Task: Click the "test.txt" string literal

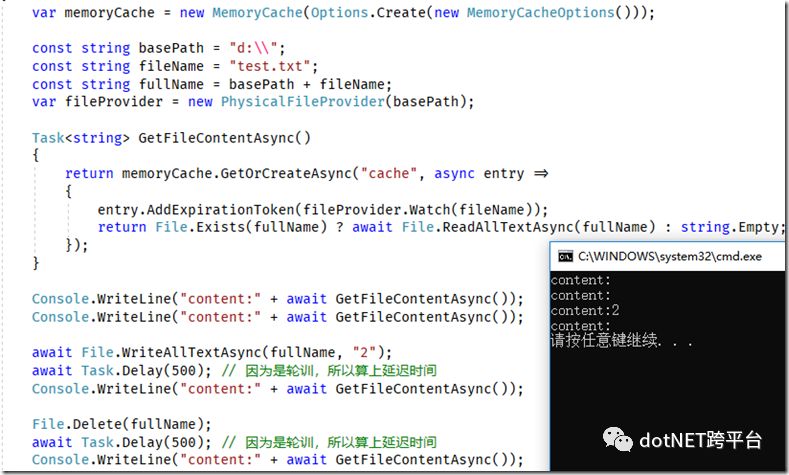Action: 269,66
